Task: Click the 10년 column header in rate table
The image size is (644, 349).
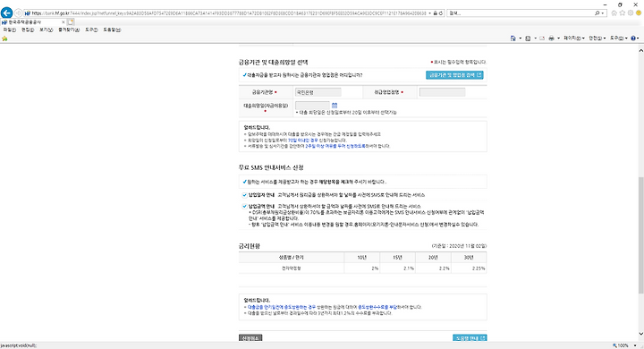Action: point(362,258)
